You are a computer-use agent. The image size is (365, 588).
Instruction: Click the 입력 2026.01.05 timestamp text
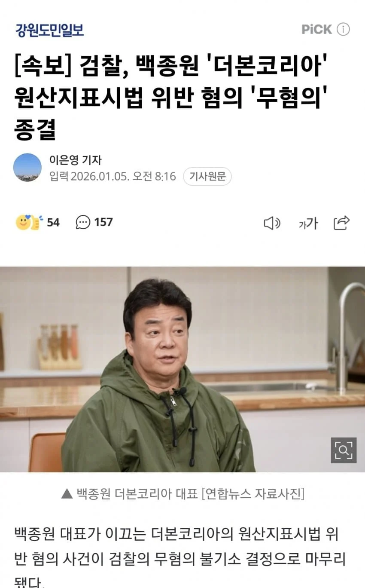[x=113, y=176]
